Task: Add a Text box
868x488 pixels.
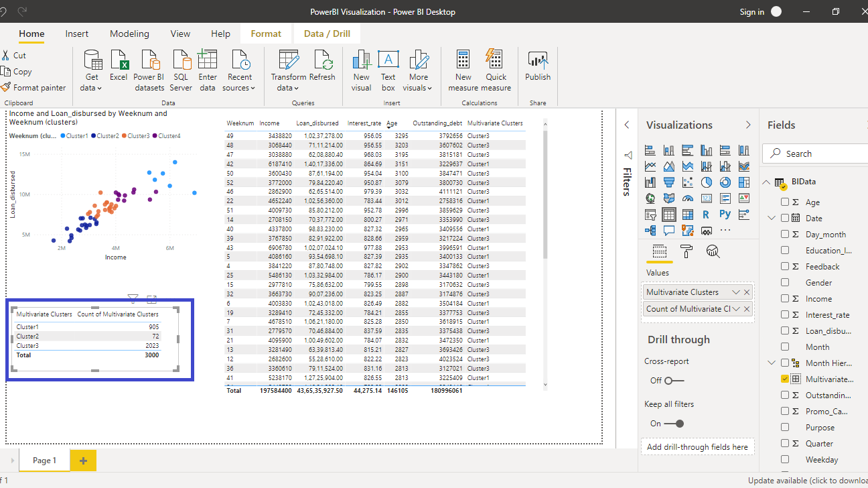Action: [388, 70]
